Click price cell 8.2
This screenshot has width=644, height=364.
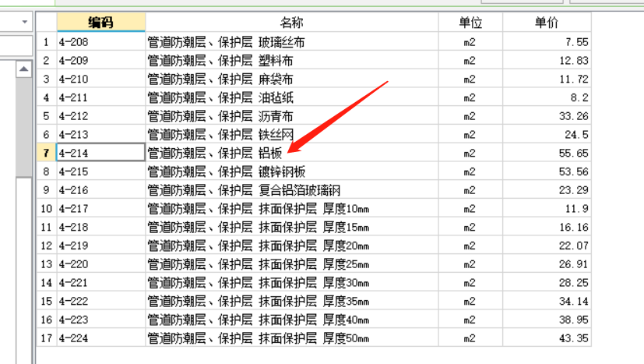[x=547, y=97]
